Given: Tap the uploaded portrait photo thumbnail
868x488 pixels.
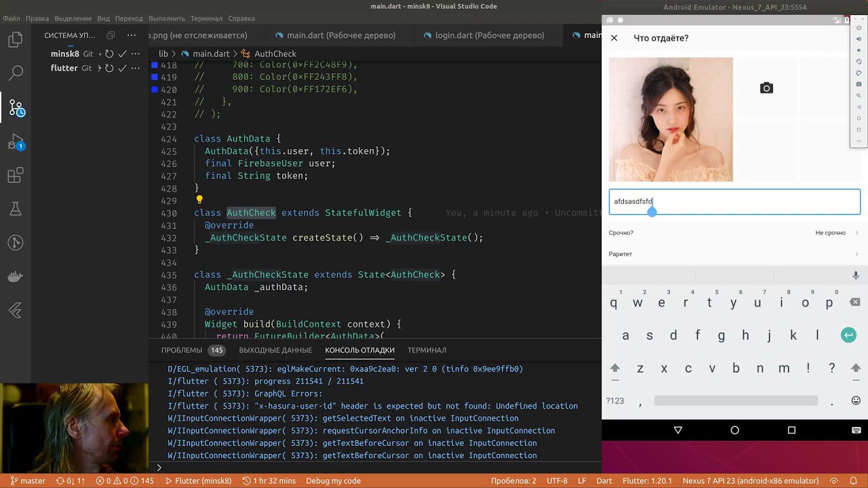Looking at the screenshot, I should point(671,119).
